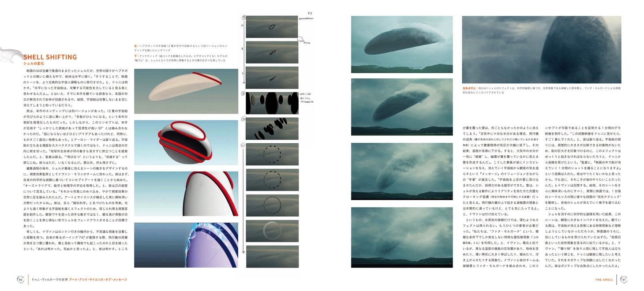Open the white flat shell rendering with red edge
Image resolution: width=644 pixels, height=291 pixels.
[185, 90]
